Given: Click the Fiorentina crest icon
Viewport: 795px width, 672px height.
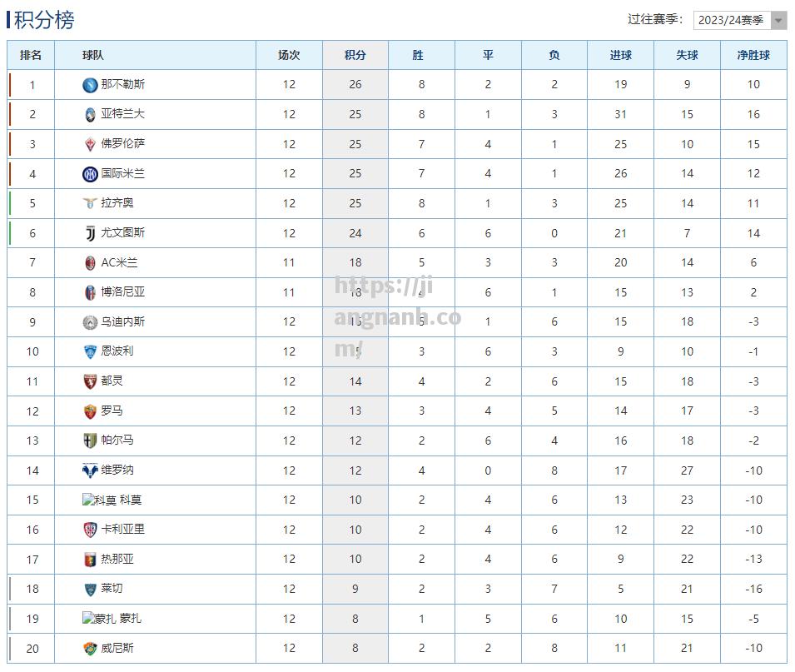Looking at the screenshot, I should pyautogui.click(x=90, y=144).
